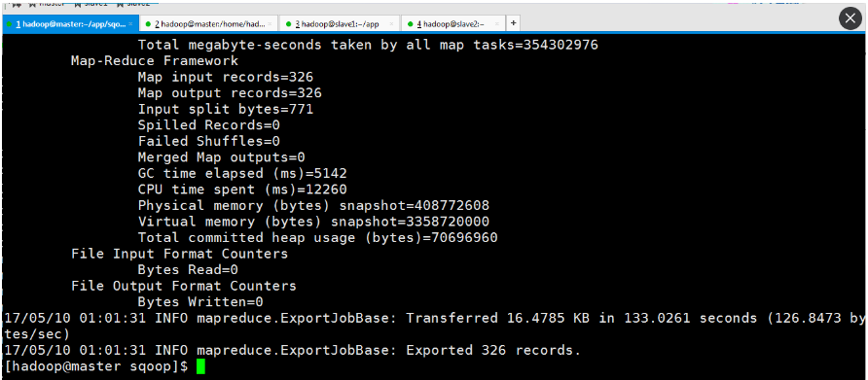This screenshot has width=868, height=380.
Task: Click the 'Bytes Written=0' line
Action: pos(200,302)
